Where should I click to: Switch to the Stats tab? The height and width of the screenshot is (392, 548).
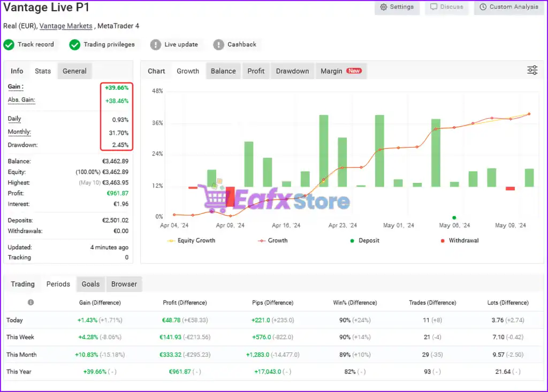coord(43,71)
